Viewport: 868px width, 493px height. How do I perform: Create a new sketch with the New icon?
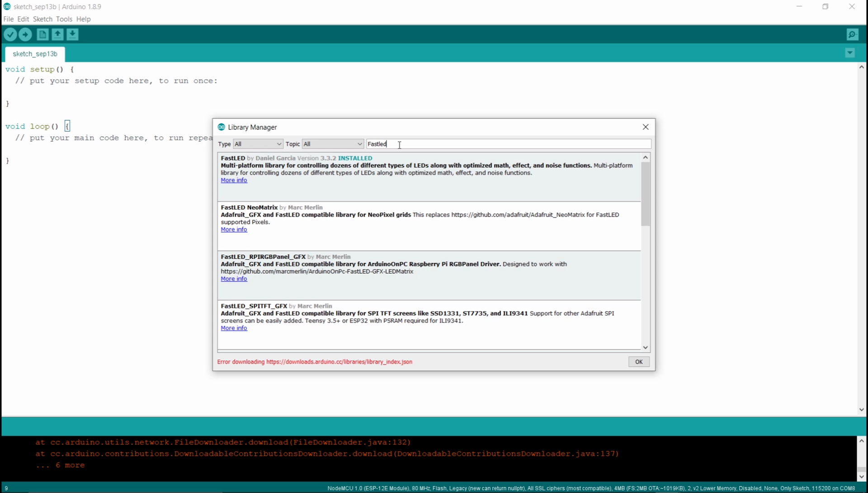[x=42, y=34]
